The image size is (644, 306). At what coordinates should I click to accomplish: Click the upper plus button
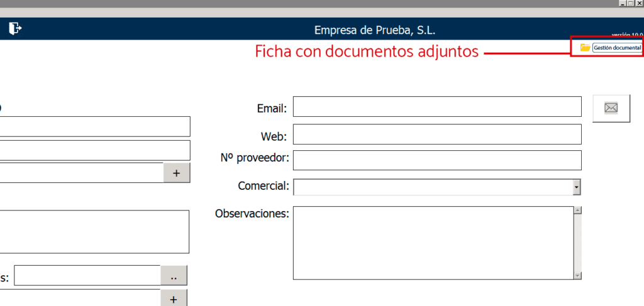(177, 173)
